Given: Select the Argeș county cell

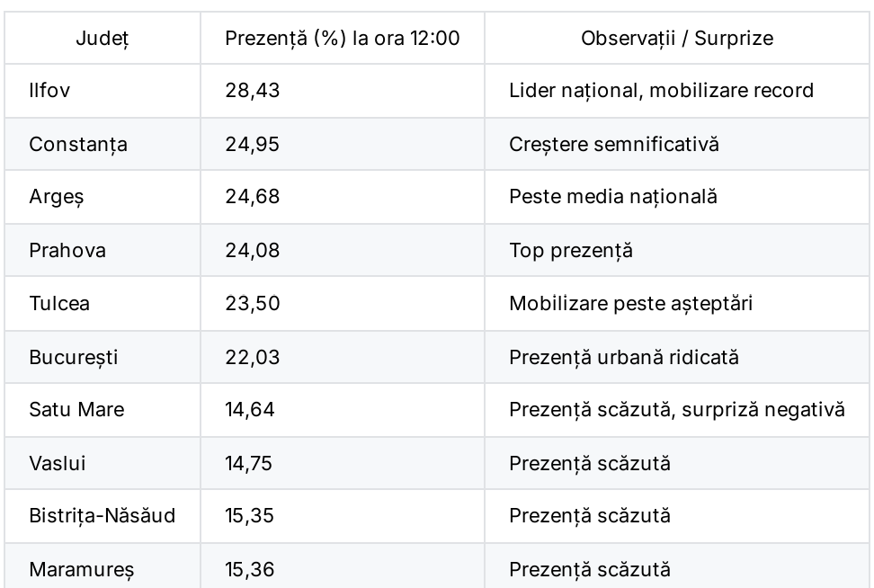Looking at the screenshot, I should tap(57, 197).
